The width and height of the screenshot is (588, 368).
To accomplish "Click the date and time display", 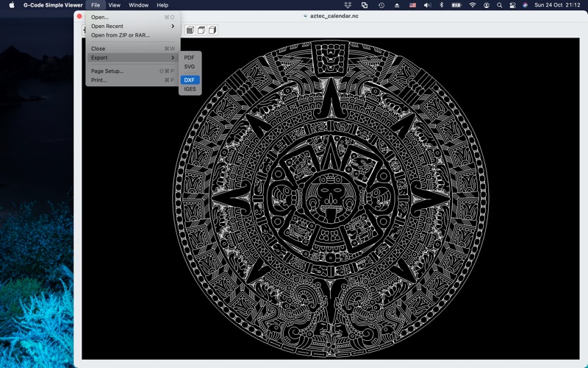I will click(557, 5).
